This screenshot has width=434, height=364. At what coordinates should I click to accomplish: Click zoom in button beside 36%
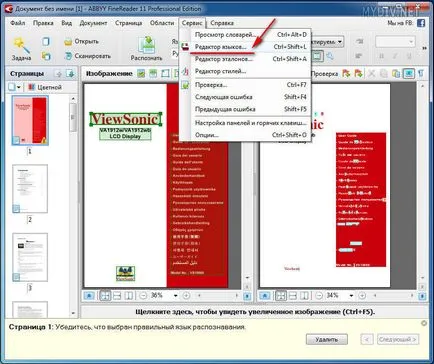[x=186, y=296]
